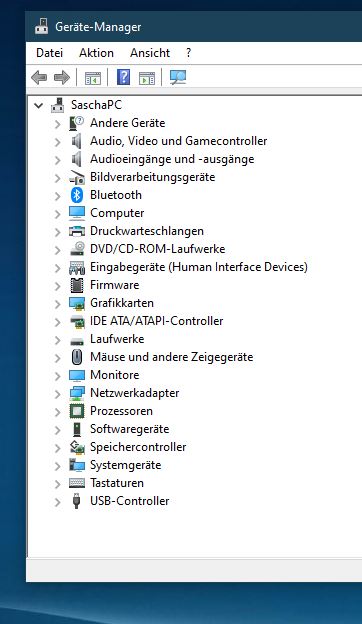Click the Back arrow toolbar icon

pyautogui.click(x=39, y=77)
